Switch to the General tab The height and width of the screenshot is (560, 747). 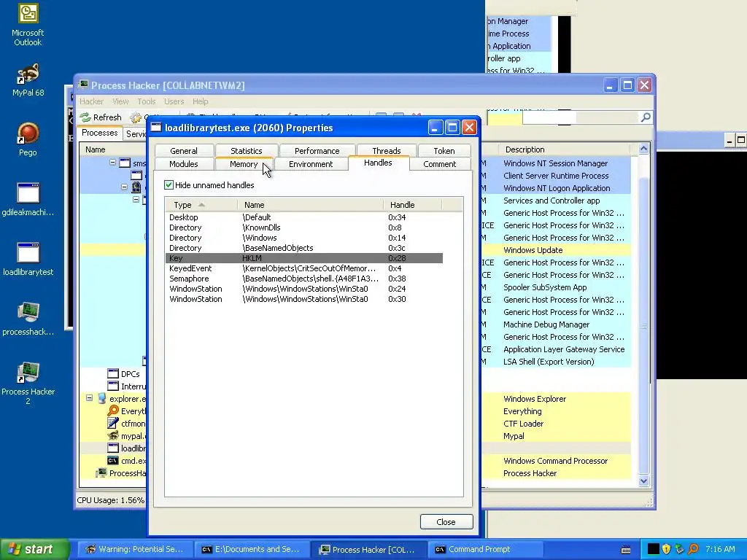[184, 150]
